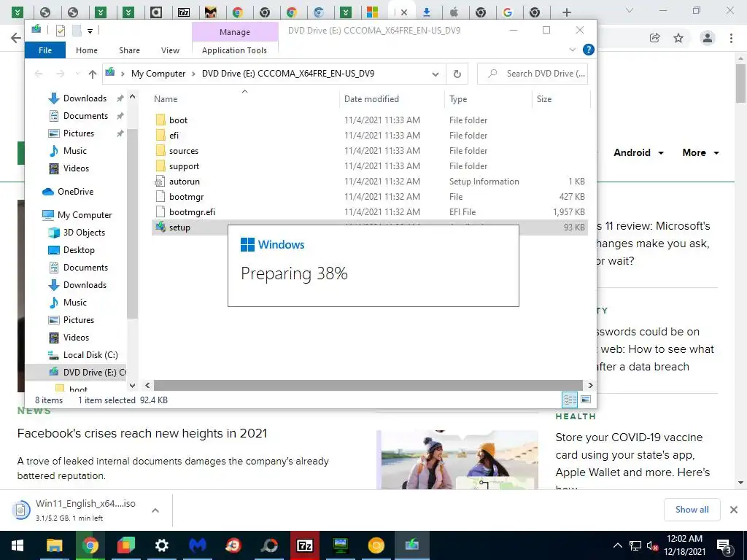Select My Computer in the navigation tree

[x=85, y=215]
